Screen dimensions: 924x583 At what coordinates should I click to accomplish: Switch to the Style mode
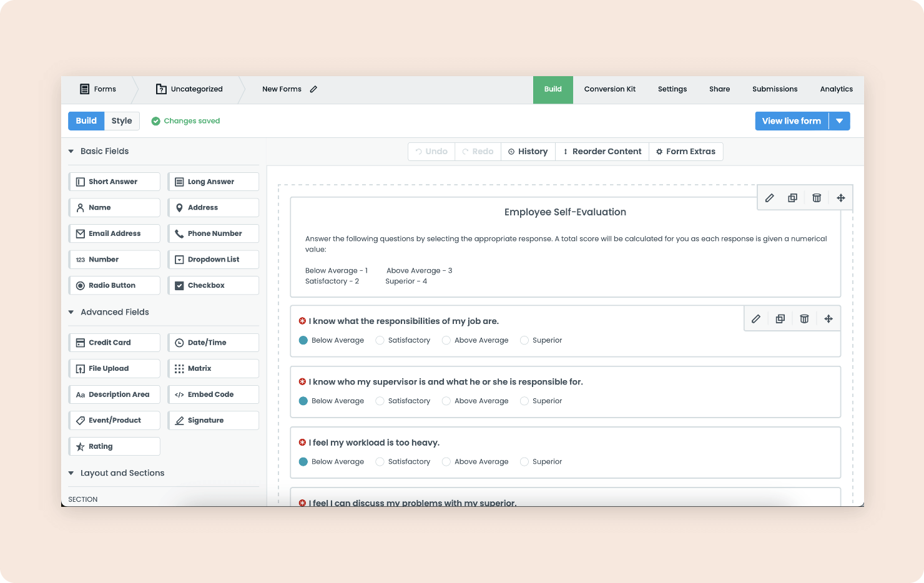coord(122,121)
